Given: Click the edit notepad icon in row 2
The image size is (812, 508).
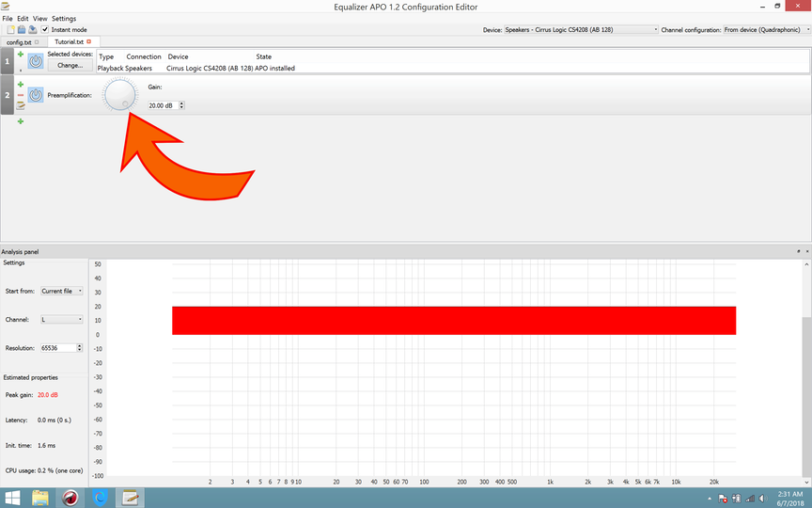Looking at the screenshot, I should [21, 107].
